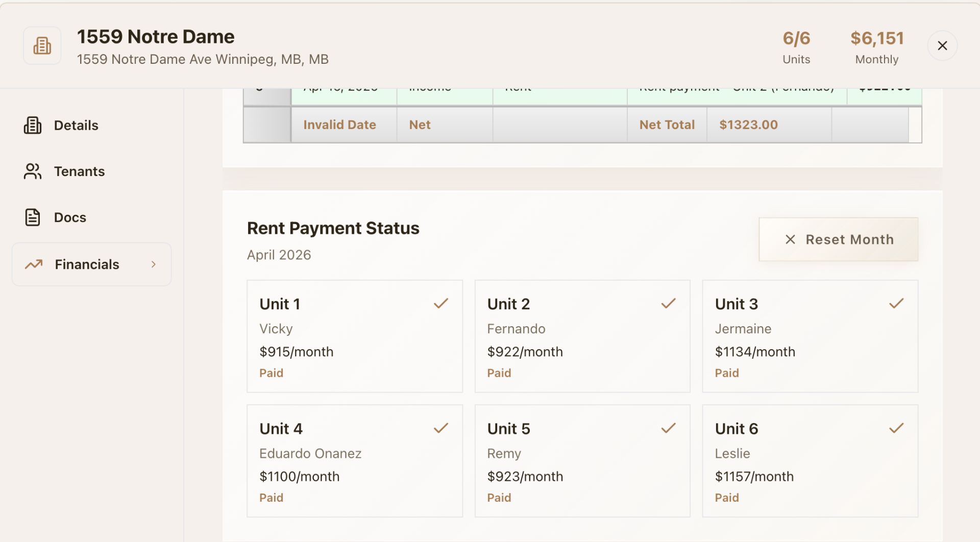Click the $1100/month rent amount
980x542 pixels.
tap(299, 476)
